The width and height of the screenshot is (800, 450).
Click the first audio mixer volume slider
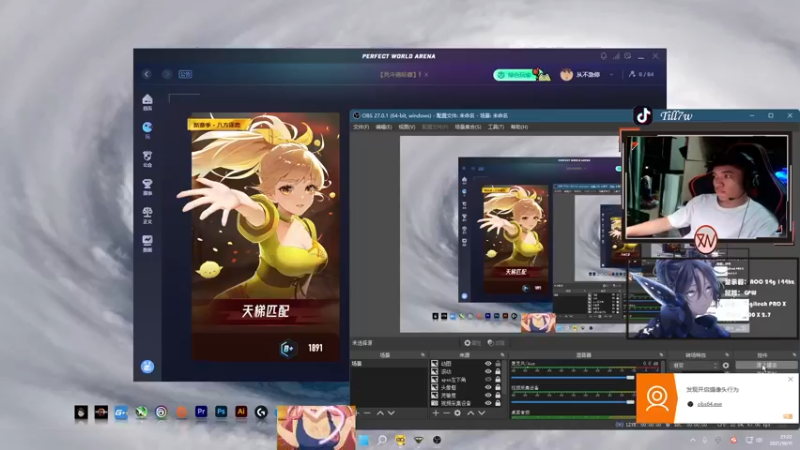tap(572, 378)
